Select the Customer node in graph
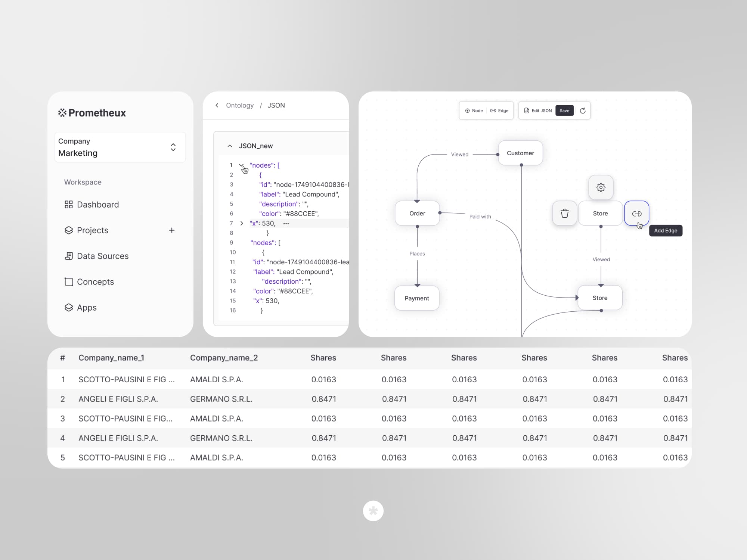This screenshot has width=747, height=560. [x=520, y=153]
